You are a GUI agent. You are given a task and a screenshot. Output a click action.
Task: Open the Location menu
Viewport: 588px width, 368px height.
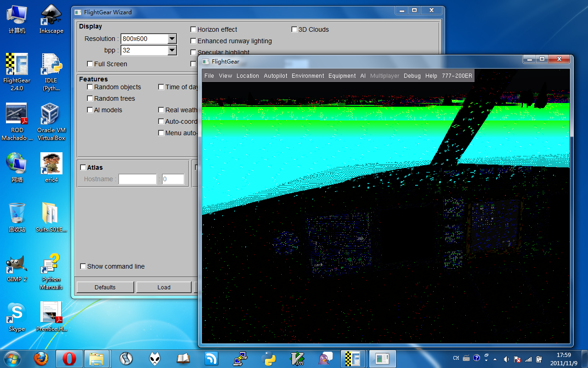point(248,76)
